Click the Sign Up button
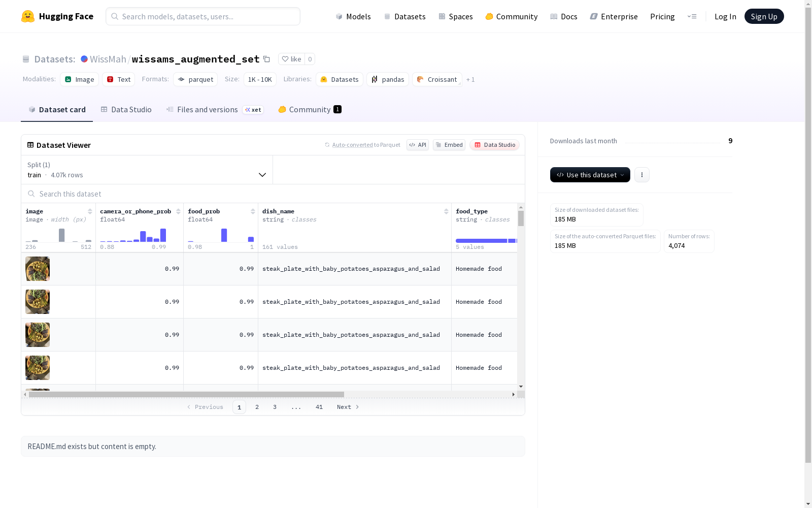 [764, 16]
